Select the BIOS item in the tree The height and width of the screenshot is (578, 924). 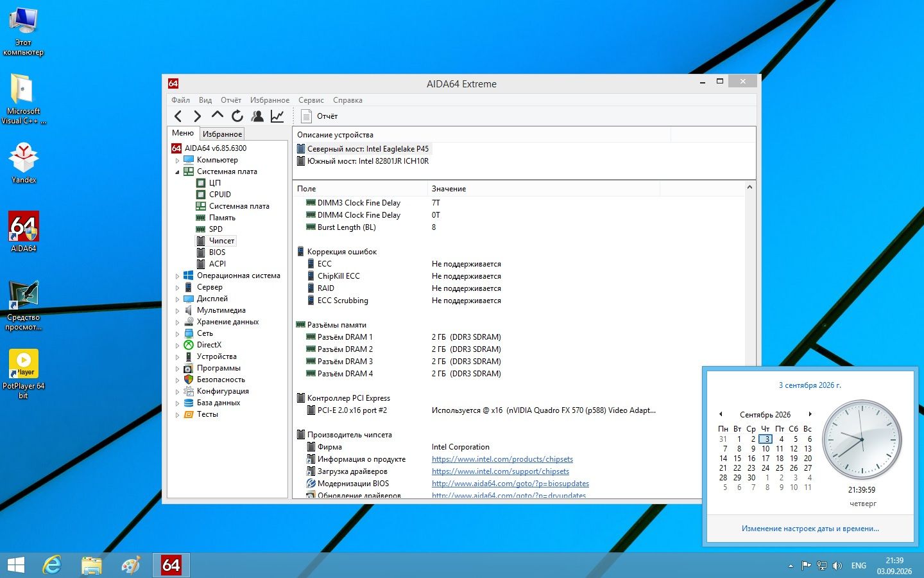(x=217, y=252)
